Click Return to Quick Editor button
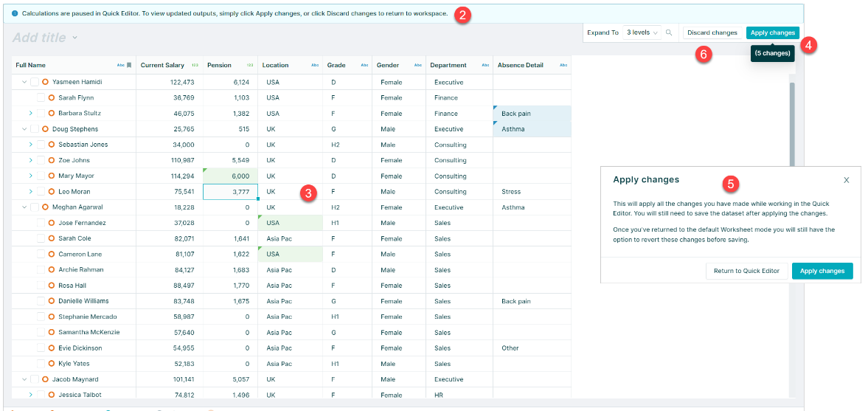The width and height of the screenshot is (868, 411). click(746, 271)
